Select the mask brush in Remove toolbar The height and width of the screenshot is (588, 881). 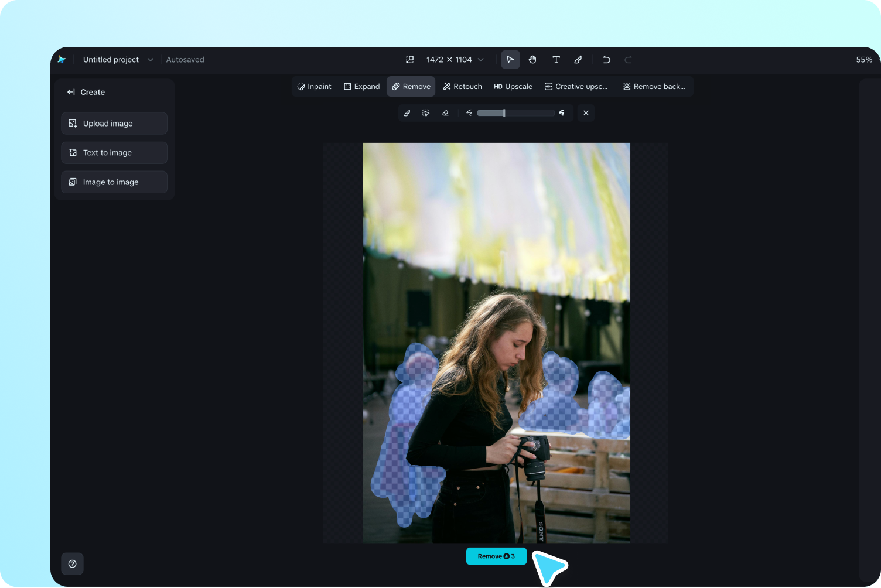407,113
